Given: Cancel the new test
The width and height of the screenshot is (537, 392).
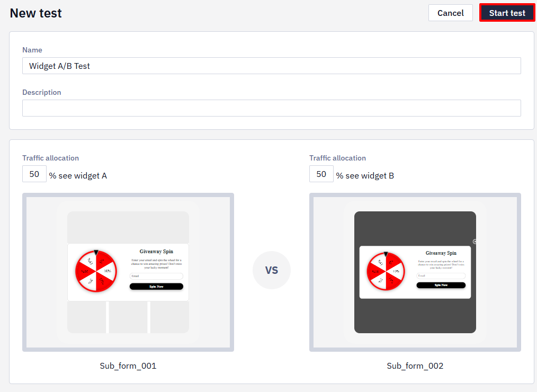Looking at the screenshot, I should tap(450, 13).
